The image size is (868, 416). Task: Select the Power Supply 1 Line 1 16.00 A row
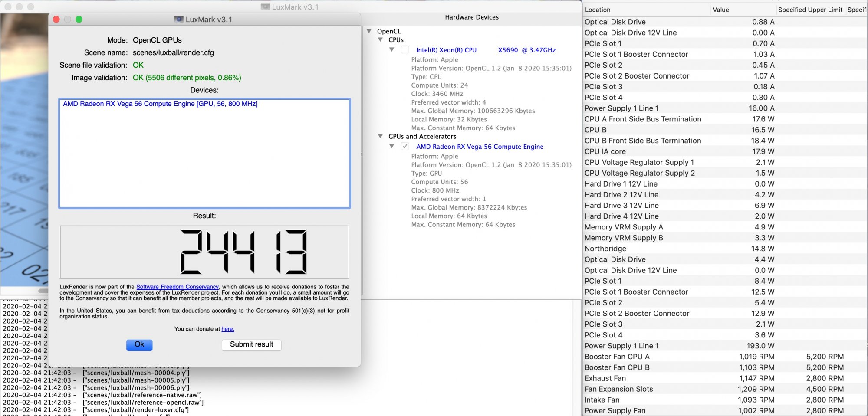[x=724, y=108]
